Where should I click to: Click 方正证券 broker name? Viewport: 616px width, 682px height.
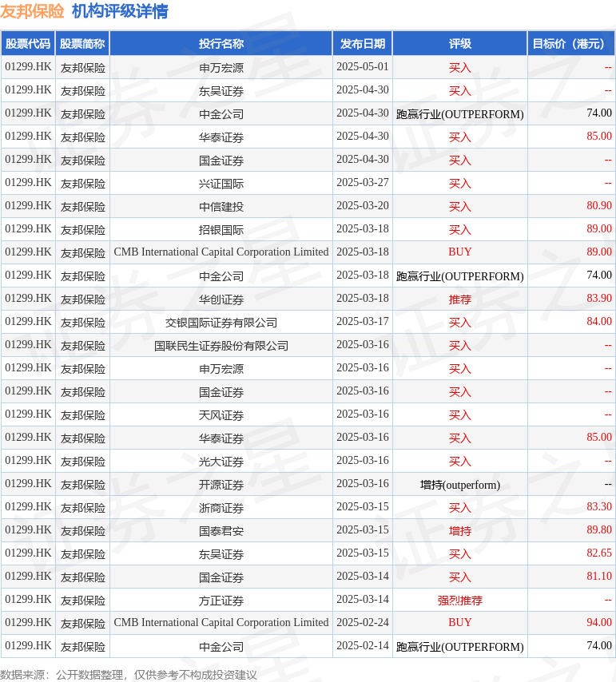221,600
